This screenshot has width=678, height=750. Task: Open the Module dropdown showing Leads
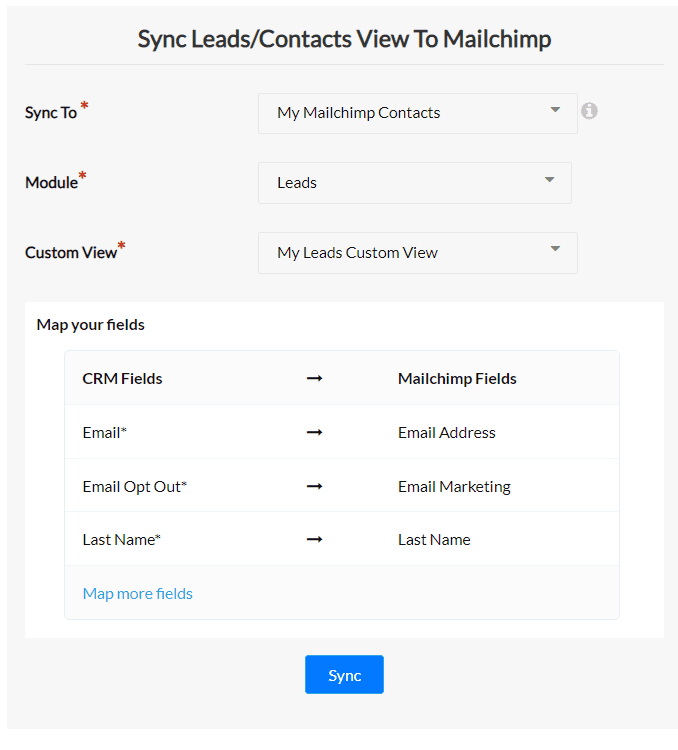[x=415, y=183]
